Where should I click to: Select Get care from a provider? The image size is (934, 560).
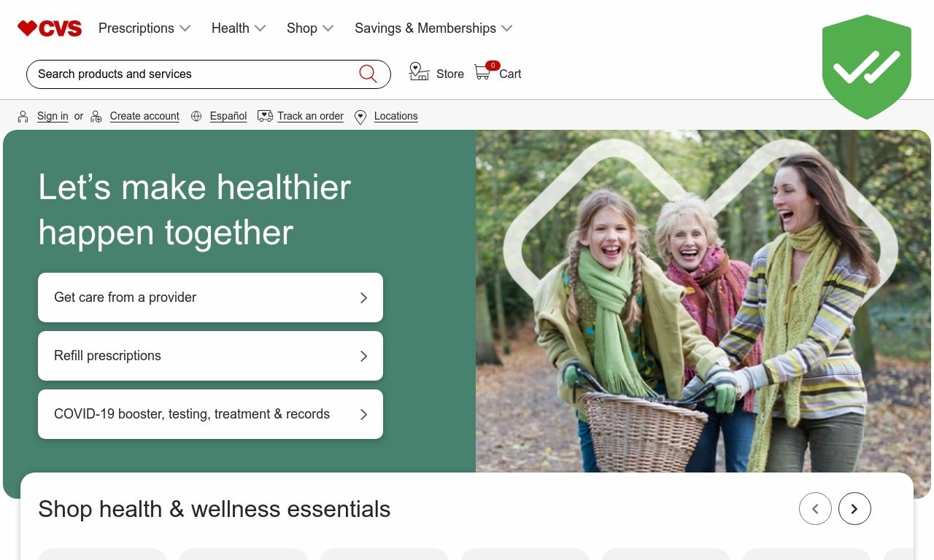(x=210, y=297)
